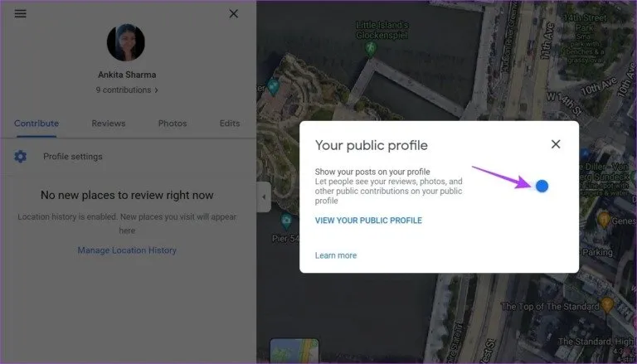Image resolution: width=637 pixels, height=364 pixels.
Task: Click the Pier 54 camera marker
Action: click(x=286, y=221)
